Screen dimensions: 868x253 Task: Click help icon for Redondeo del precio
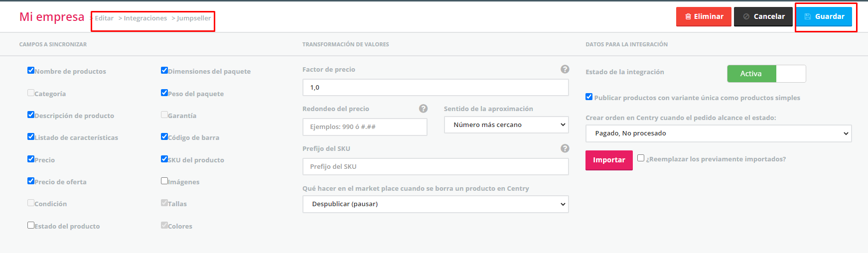(x=423, y=109)
